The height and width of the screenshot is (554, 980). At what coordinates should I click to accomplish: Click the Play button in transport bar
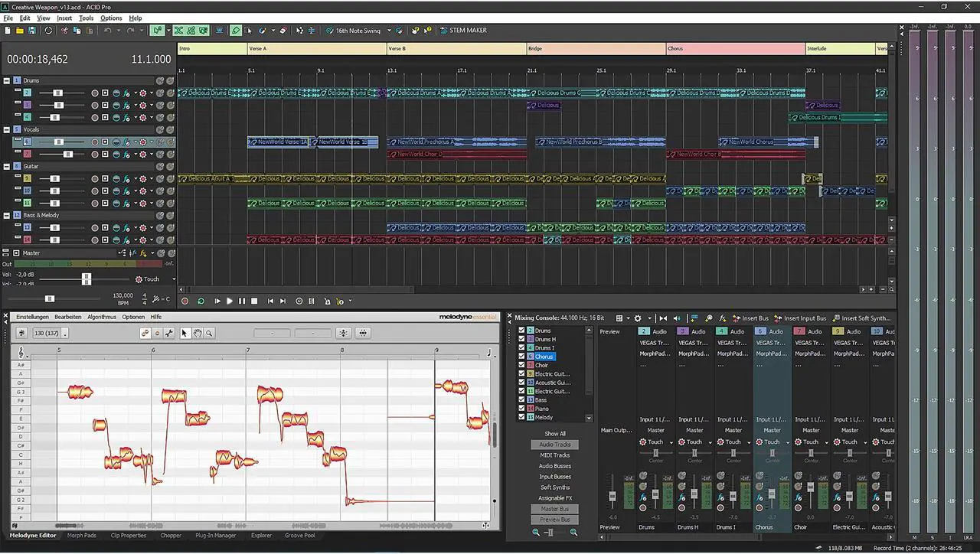pos(230,301)
